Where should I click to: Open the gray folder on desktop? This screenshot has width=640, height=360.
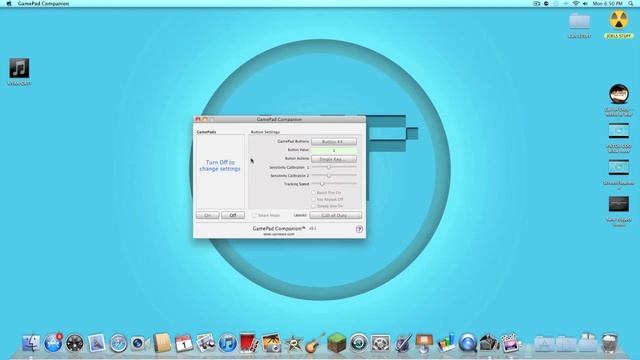coord(580,21)
